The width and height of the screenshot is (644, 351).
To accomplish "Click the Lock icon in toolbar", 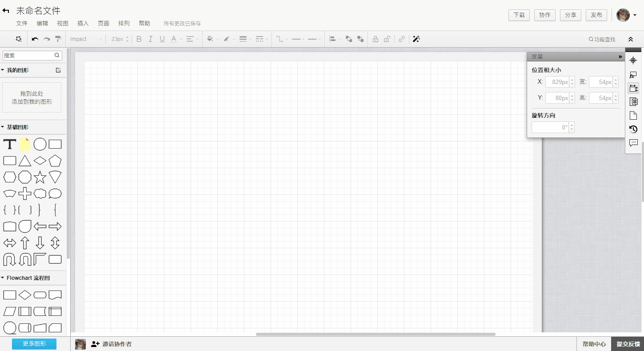I will [376, 39].
